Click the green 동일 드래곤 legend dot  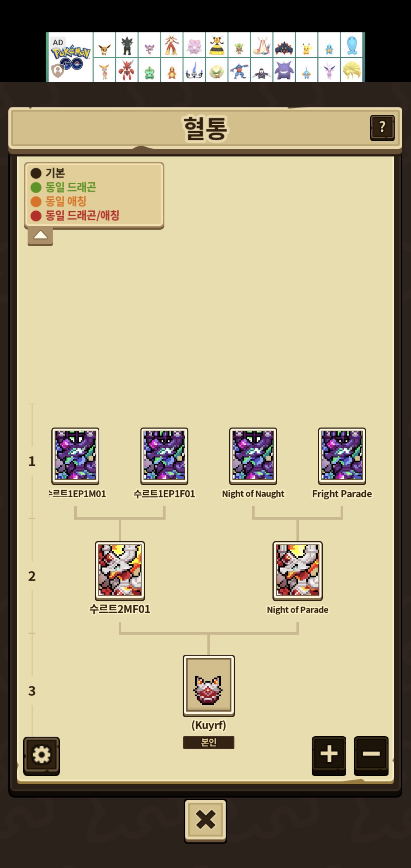coord(36,187)
